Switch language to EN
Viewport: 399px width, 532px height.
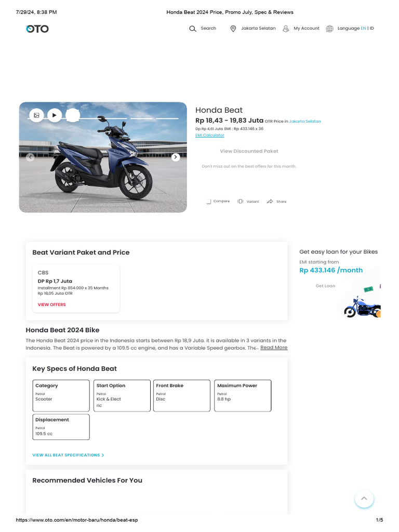tap(363, 28)
